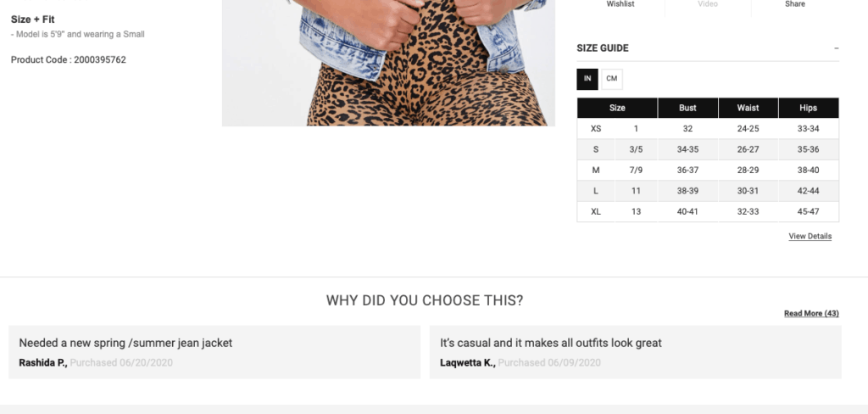Select the XL row in size table

tap(708, 212)
